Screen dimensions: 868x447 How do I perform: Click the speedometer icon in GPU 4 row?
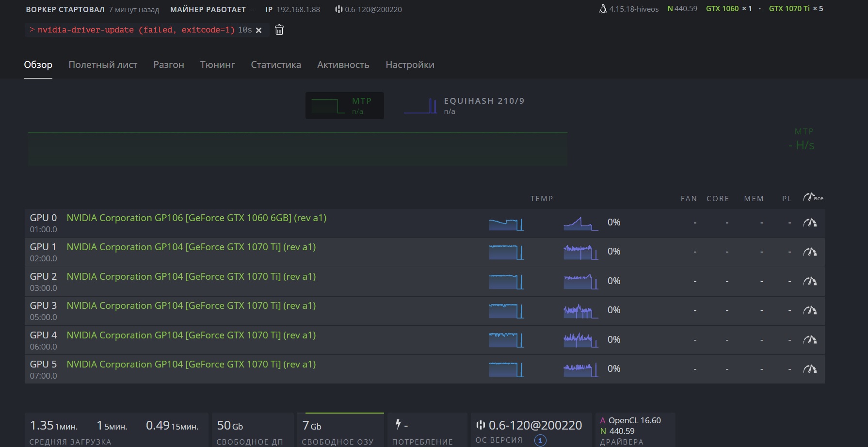tap(810, 340)
